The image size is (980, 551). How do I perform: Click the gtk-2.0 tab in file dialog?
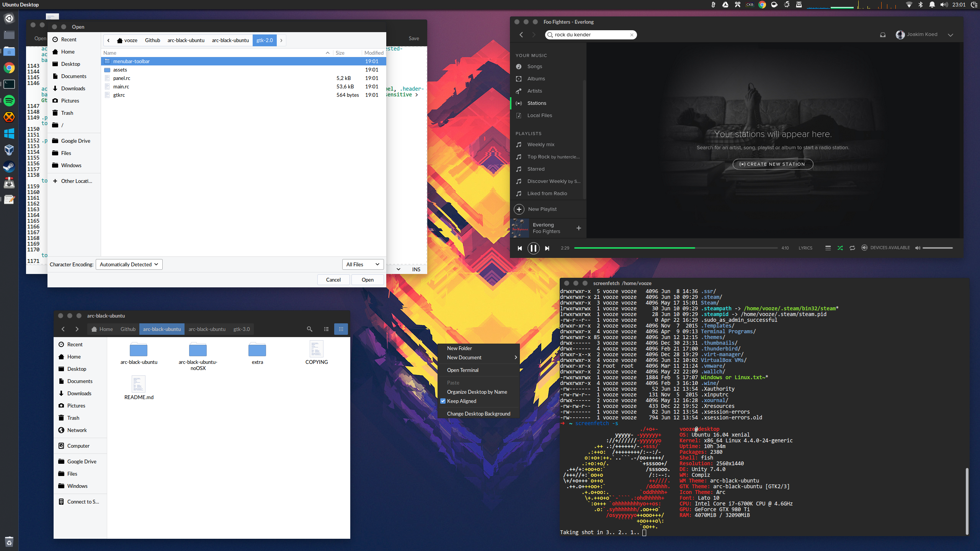click(265, 40)
